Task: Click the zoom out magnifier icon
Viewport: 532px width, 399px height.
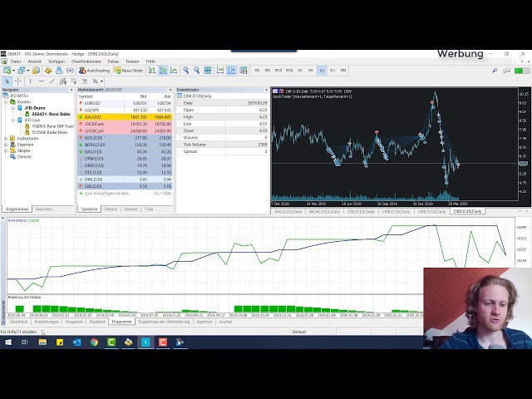Action: pos(196,71)
